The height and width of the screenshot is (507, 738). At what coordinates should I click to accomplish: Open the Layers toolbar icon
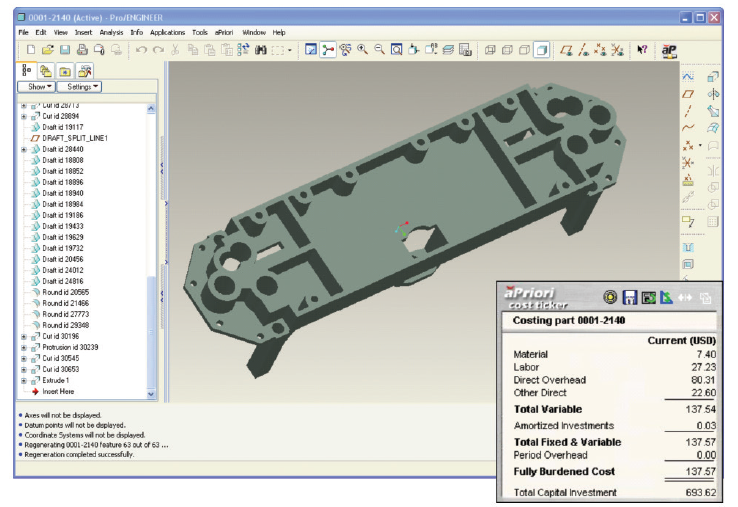tap(448, 49)
